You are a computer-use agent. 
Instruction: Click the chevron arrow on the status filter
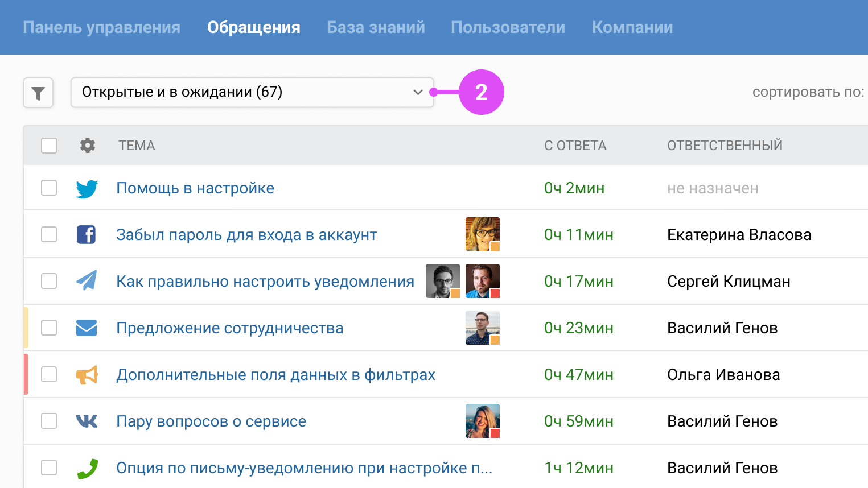417,92
